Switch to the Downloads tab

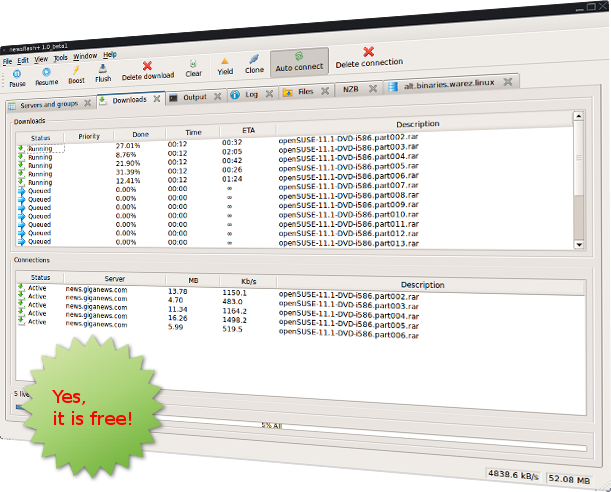(129, 100)
